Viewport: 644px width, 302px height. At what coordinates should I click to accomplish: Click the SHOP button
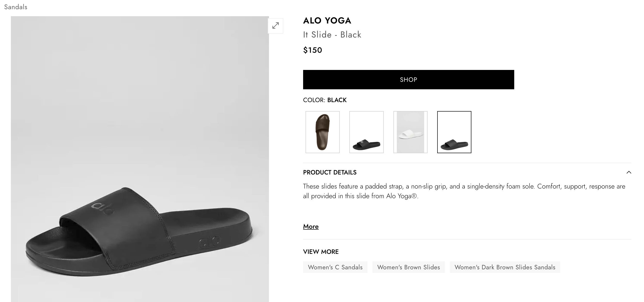pyautogui.click(x=408, y=79)
